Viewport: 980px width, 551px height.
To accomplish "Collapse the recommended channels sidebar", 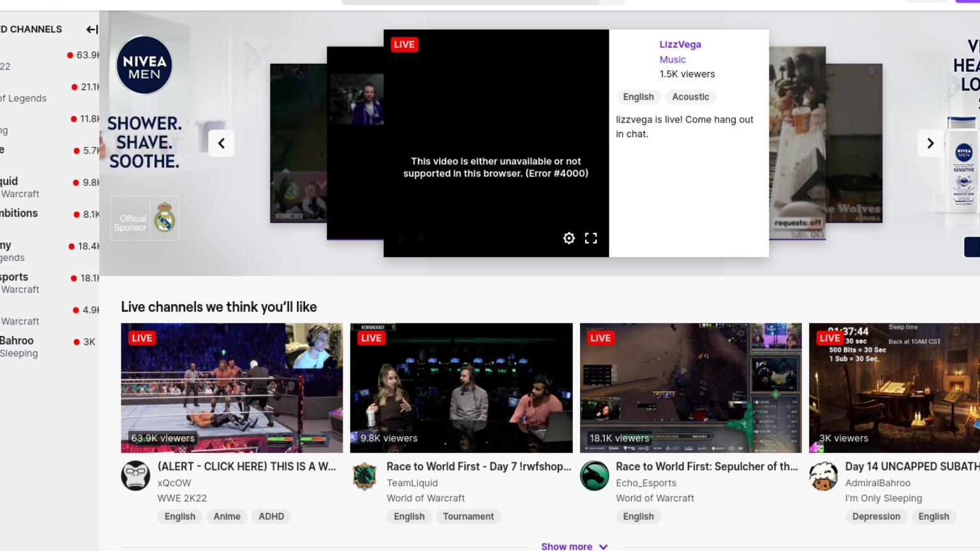I will click(92, 29).
